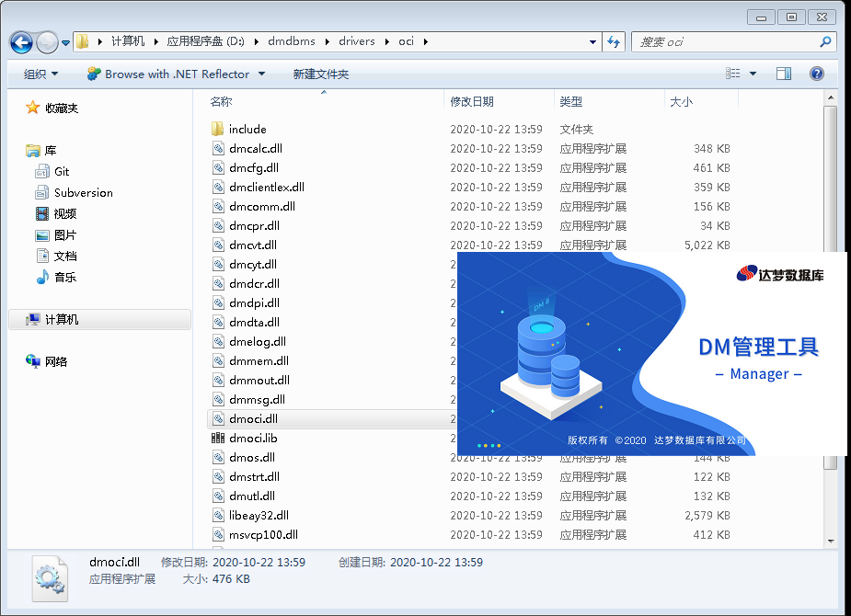
Task: Select dmdbms in the address breadcrumb
Action: pyautogui.click(x=292, y=41)
